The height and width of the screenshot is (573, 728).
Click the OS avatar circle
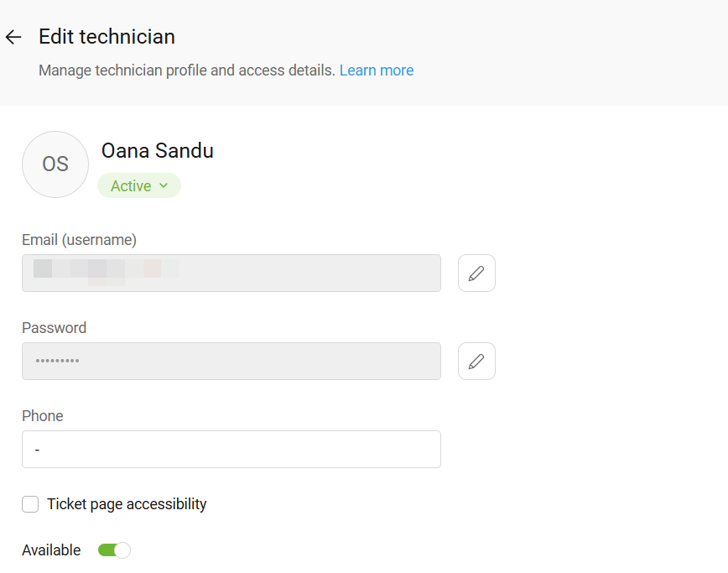[x=55, y=164]
